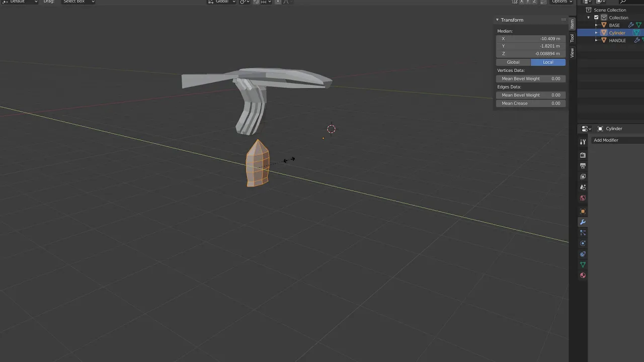Click the Median X value field
Image resolution: width=644 pixels, height=362 pixels.
pos(531,39)
